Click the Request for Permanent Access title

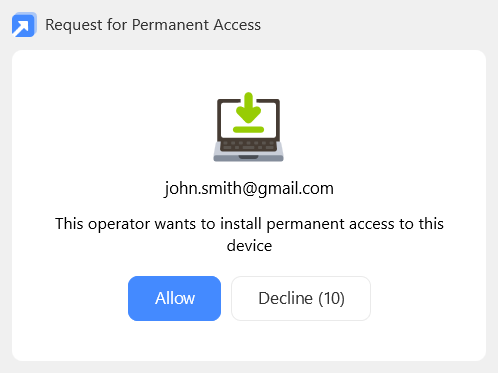[153, 25]
